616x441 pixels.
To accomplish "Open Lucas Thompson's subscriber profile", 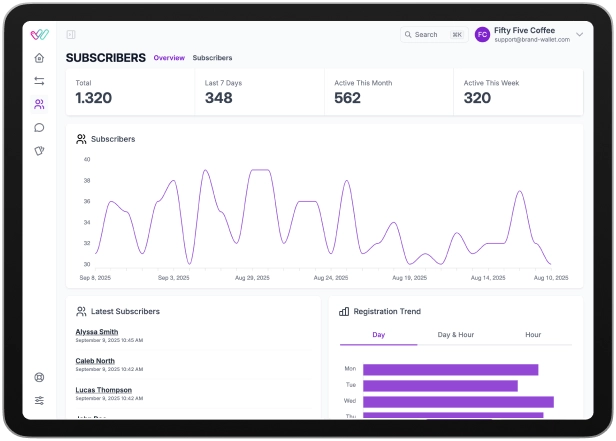I will pyautogui.click(x=104, y=390).
